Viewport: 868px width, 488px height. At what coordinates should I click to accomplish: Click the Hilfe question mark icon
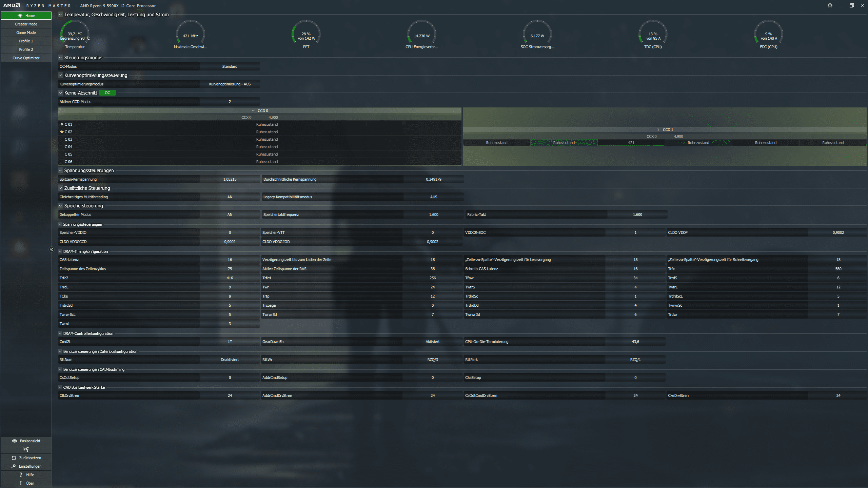coord(21,475)
